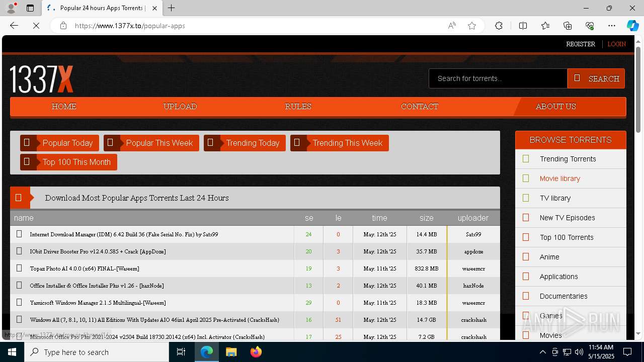
Task: Open the HOME menu item
Action: pyautogui.click(x=64, y=107)
